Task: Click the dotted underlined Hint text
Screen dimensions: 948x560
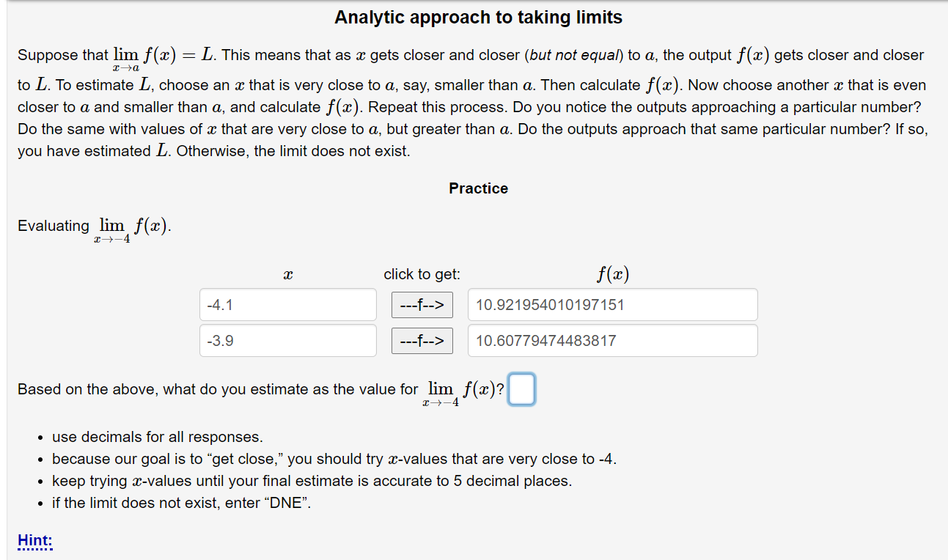Action: [34, 540]
